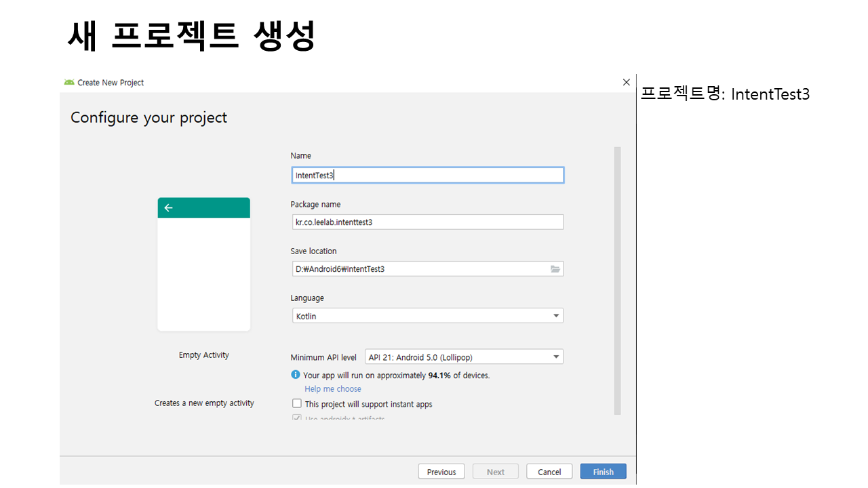Click the Cancel button
The height and width of the screenshot is (488, 868).
click(549, 472)
